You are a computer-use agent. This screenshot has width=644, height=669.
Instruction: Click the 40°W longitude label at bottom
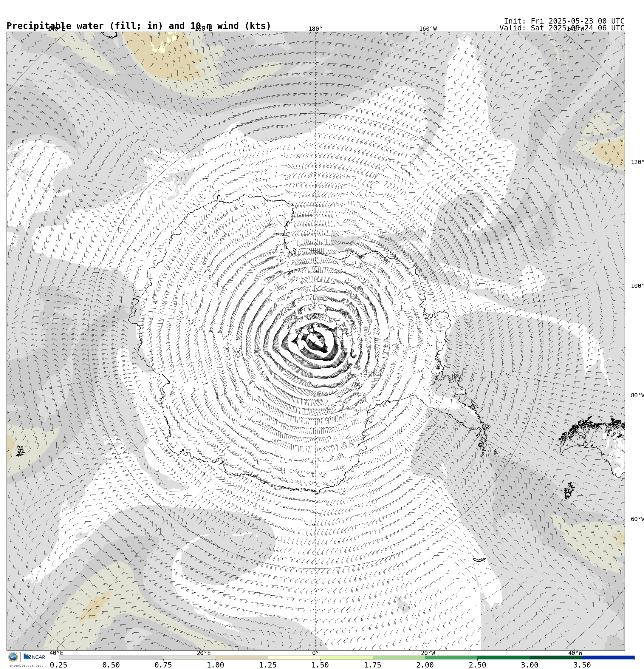575,653
